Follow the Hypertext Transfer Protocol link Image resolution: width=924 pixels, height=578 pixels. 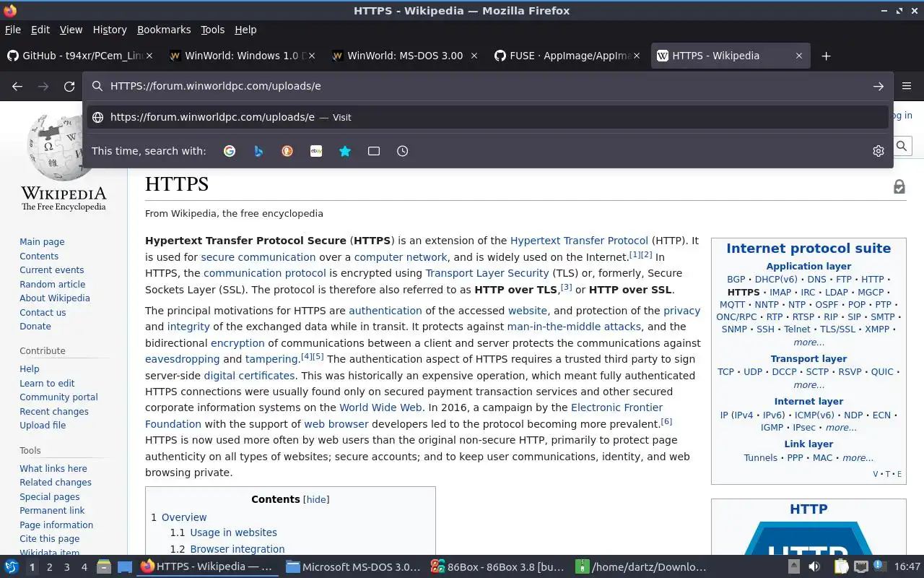(x=579, y=241)
